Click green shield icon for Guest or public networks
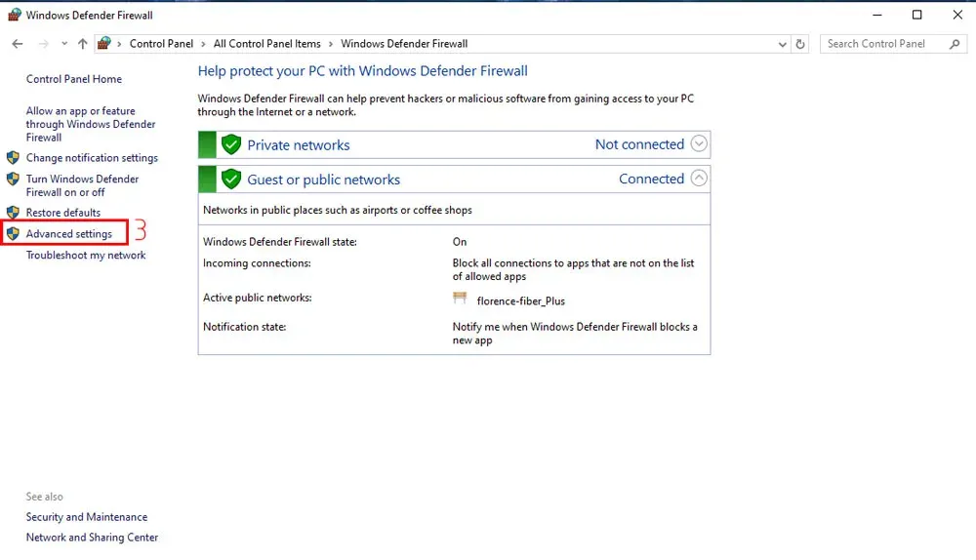976x560 pixels. [231, 180]
